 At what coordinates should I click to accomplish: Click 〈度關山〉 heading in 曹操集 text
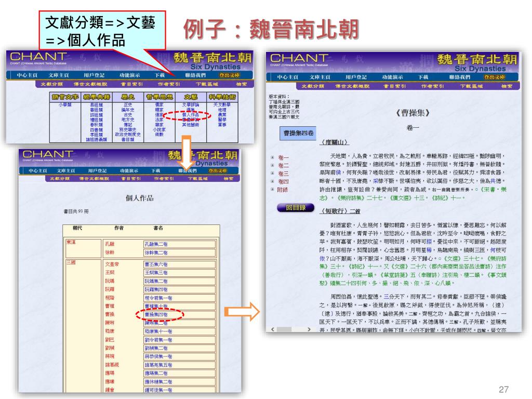[334, 142]
